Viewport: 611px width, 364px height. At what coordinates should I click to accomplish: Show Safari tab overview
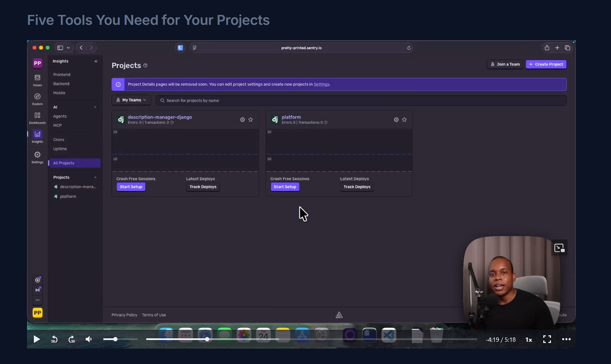click(567, 48)
